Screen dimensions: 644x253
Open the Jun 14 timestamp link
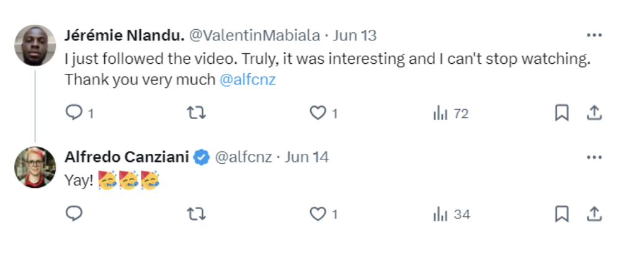pos(307,158)
